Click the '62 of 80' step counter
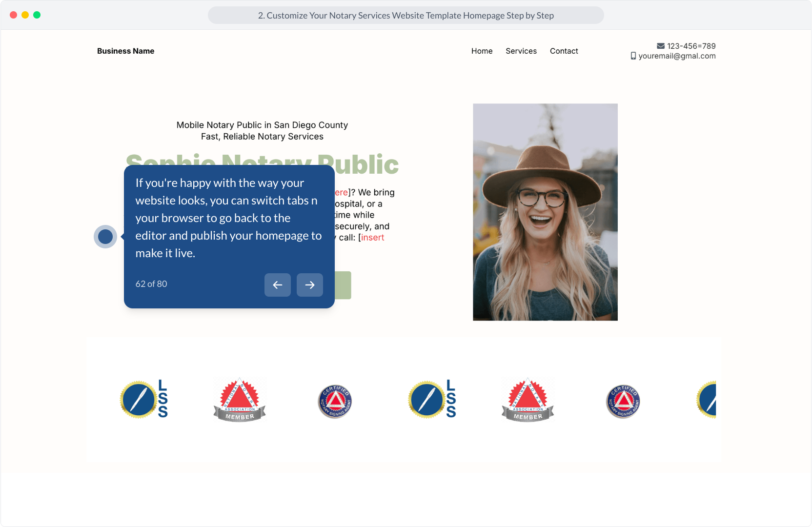 [151, 284]
